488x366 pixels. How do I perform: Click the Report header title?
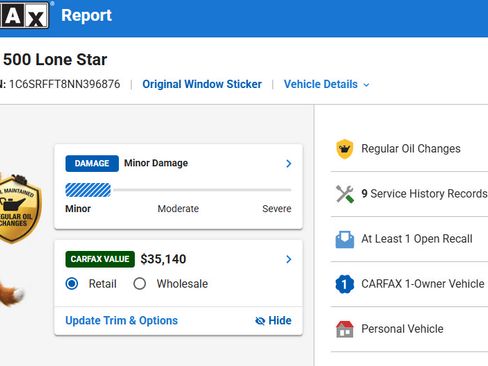(87, 15)
